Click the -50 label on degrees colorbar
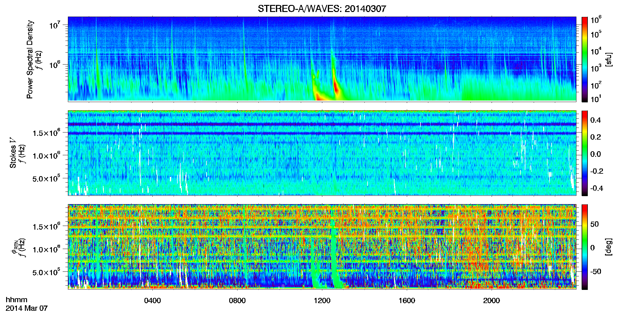This screenshot has height=332, width=644. pyautogui.click(x=596, y=271)
